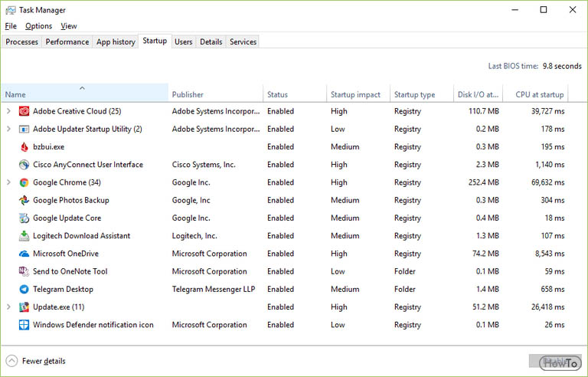Select the bzbui.exe row name
588x377 pixels.
(48, 147)
